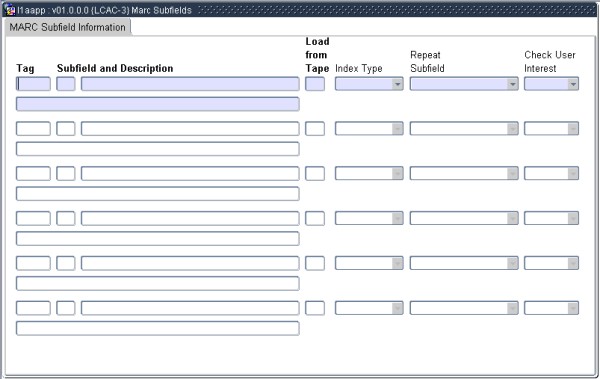The width and height of the screenshot is (600, 379).
Task: Click the Tag field in second row
Action: 33,129
